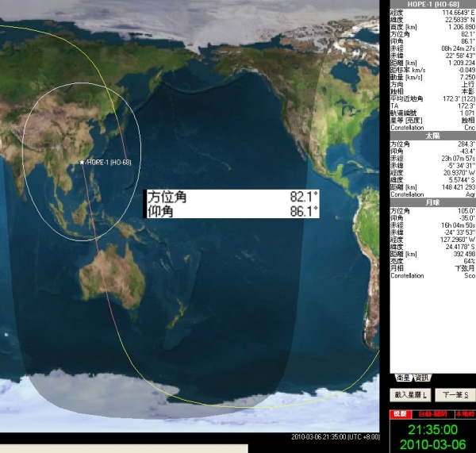
Task: Click the 2010-03-06 date display
Action: coord(432,443)
